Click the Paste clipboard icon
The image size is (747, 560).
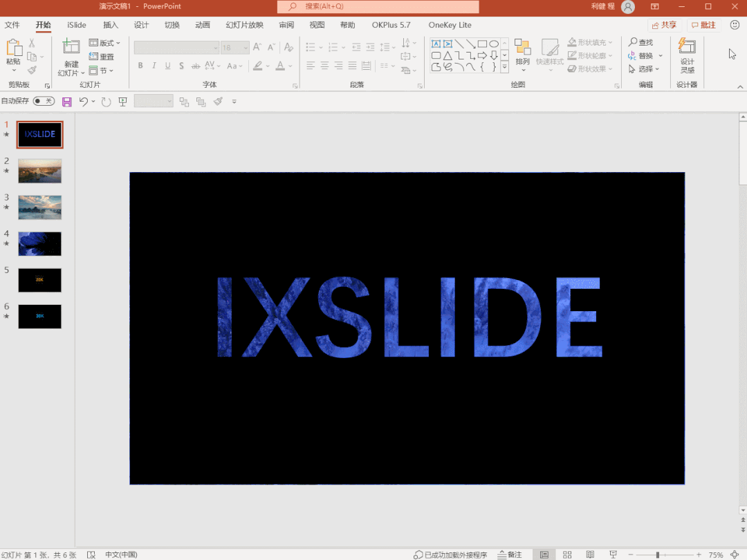point(14,48)
